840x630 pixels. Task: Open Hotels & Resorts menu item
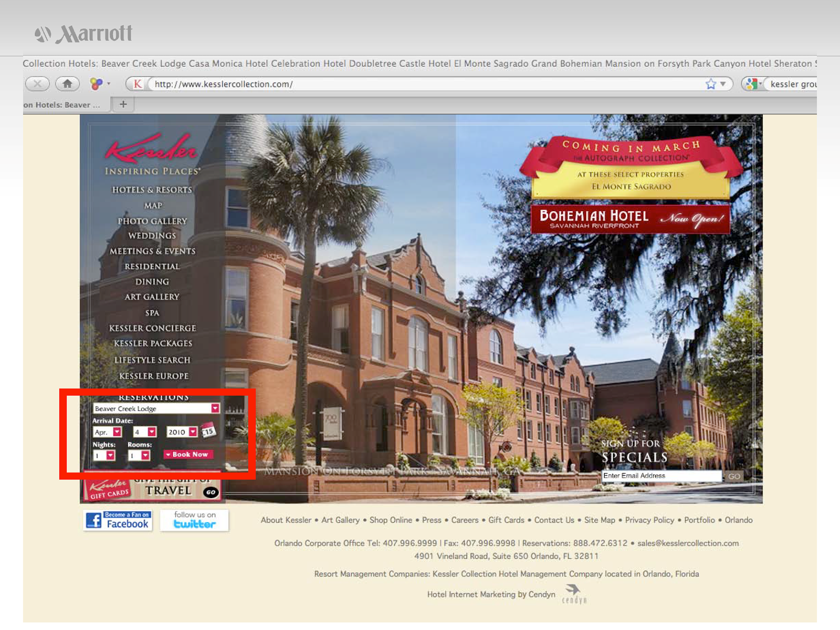click(152, 190)
